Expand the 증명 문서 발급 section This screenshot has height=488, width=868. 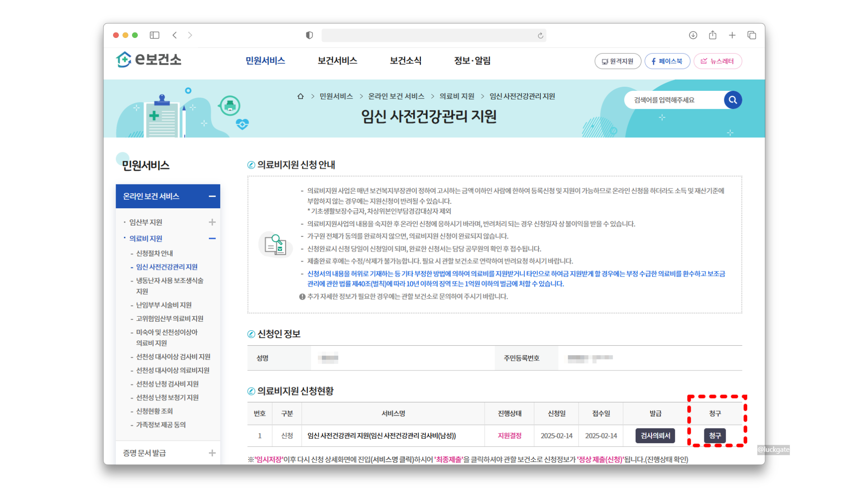pyautogui.click(x=212, y=453)
